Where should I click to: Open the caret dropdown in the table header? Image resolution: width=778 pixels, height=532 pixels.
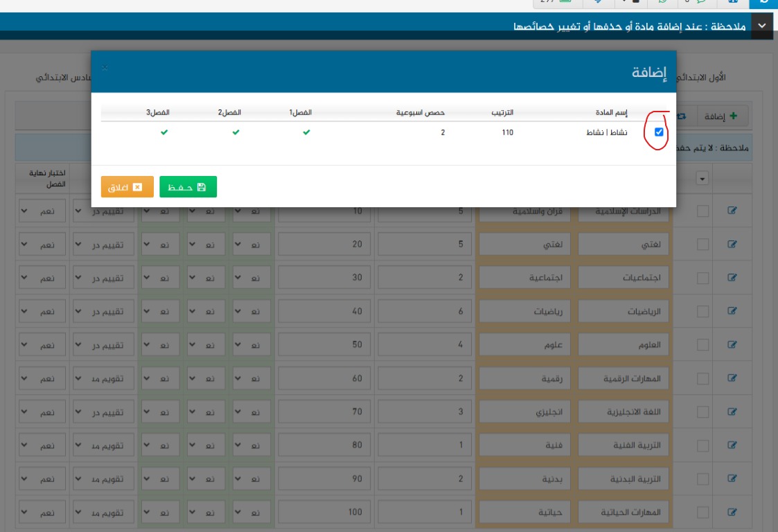[x=702, y=178]
